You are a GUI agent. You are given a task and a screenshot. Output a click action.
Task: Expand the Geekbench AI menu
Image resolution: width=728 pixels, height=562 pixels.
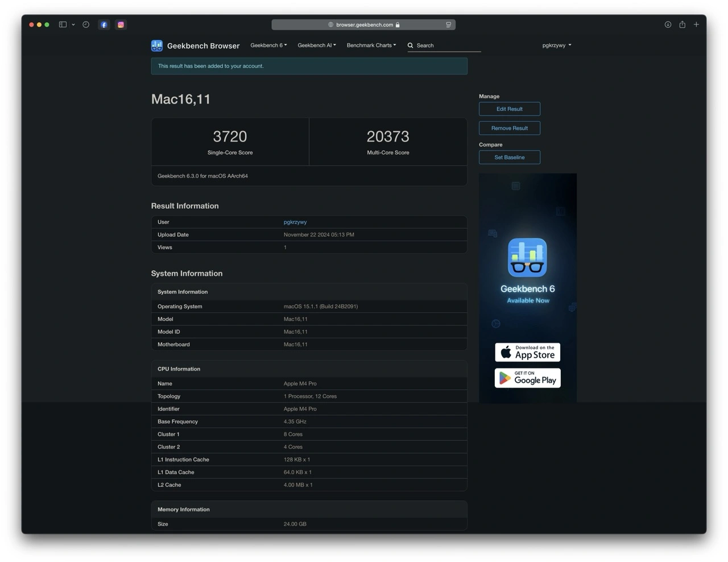pyautogui.click(x=317, y=45)
